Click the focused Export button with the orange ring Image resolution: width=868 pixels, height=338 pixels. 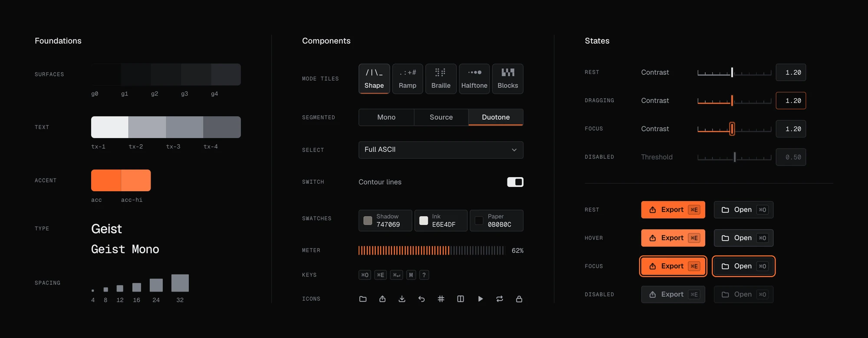pos(673,266)
